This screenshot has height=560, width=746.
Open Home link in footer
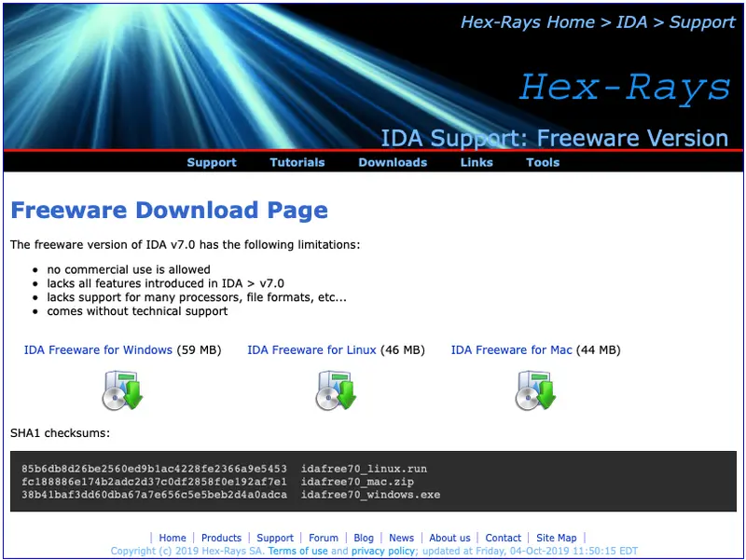pyautogui.click(x=173, y=538)
